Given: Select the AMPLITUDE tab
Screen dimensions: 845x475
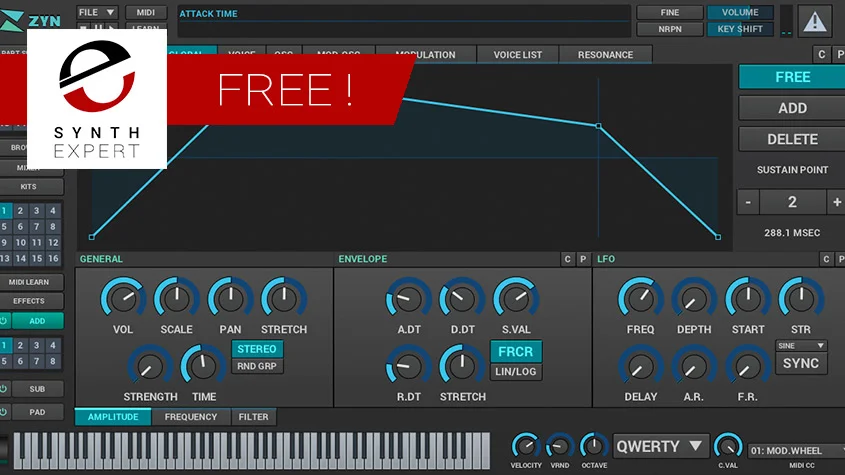Looking at the screenshot, I should coord(113,417).
